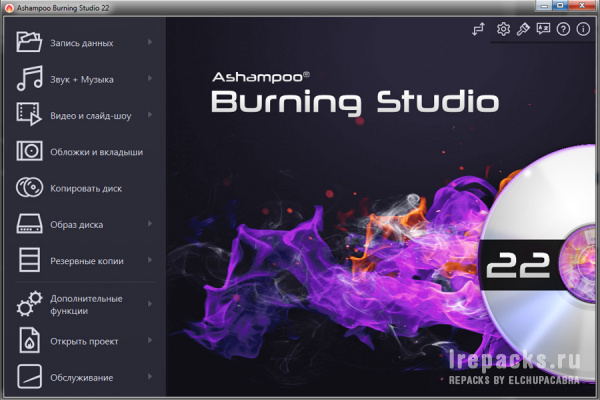Viewport: 600px width, 400px height.
Task: Click the flame document icon for Открыть проект
Action: coord(29,340)
